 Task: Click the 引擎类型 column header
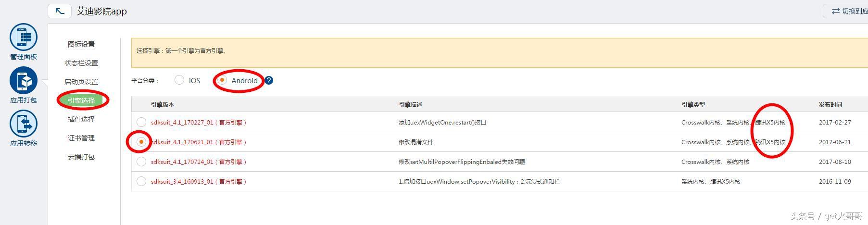693,104
